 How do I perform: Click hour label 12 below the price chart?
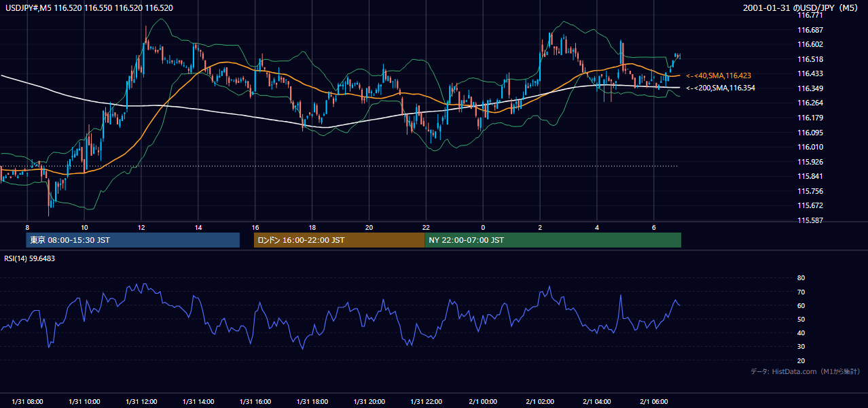tap(141, 227)
